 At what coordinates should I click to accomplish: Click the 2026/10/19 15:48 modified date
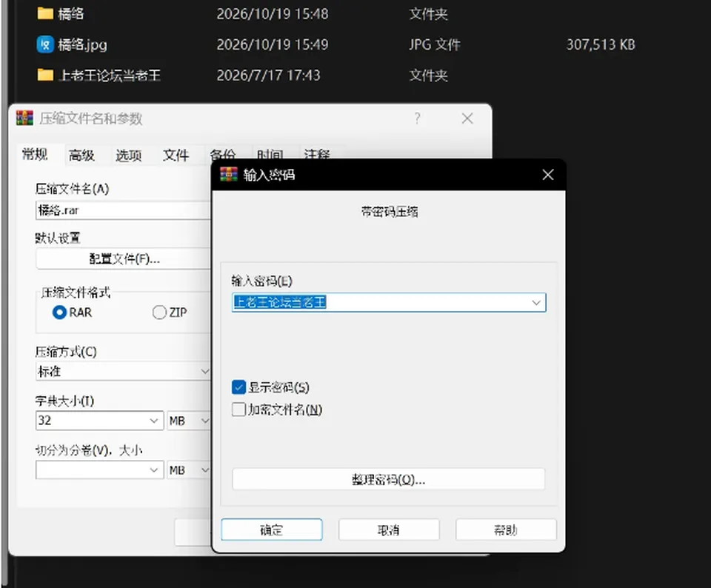(x=273, y=13)
